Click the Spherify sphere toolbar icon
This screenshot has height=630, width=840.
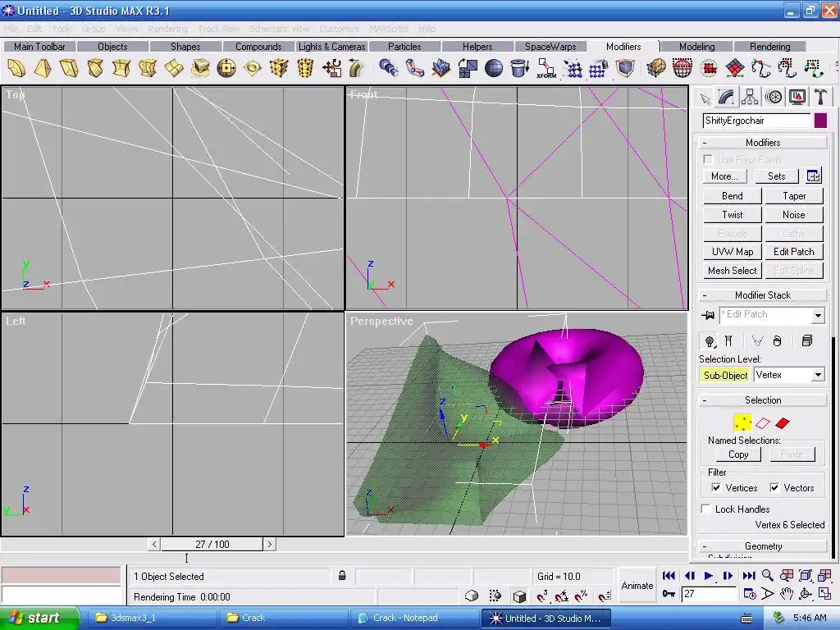pyautogui.click(x=493, y=69)
